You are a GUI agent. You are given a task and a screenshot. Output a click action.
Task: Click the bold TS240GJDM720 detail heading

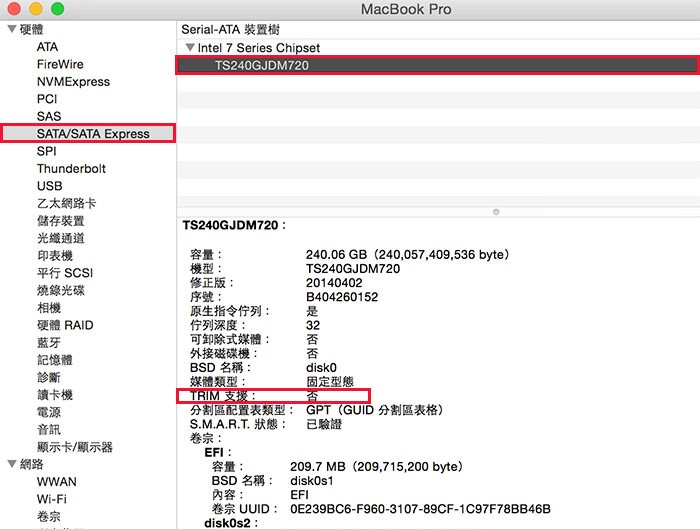[234, 225]
